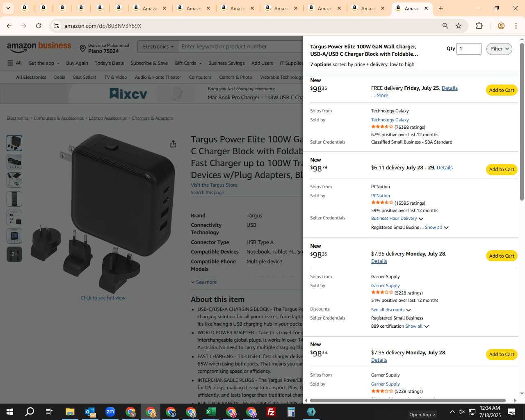This screenshot has height=420, width=525.
Task: Open a new browser tab with plus
Action: point(441,8)
